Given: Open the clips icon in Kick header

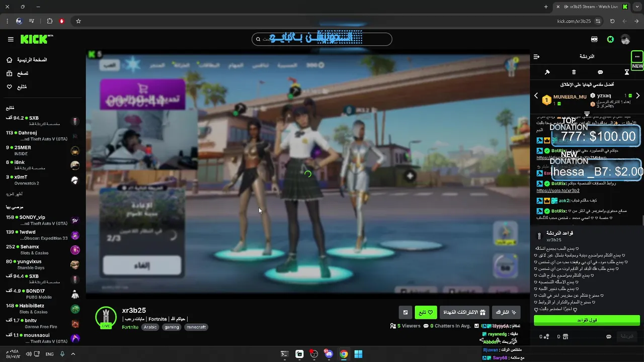Looking at the screenshot, I should (595, 39).
